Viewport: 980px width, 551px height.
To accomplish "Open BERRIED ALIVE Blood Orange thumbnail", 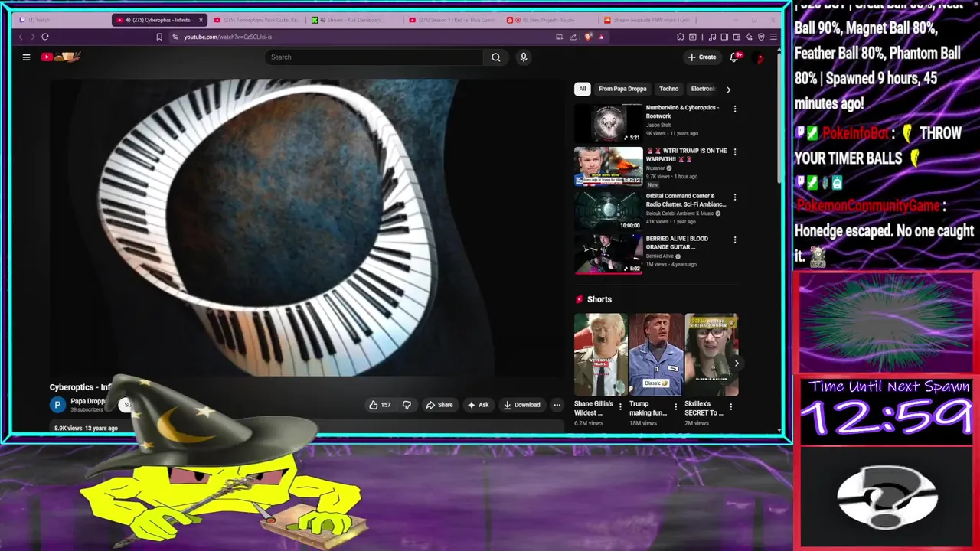I will [x=609, y=254].
